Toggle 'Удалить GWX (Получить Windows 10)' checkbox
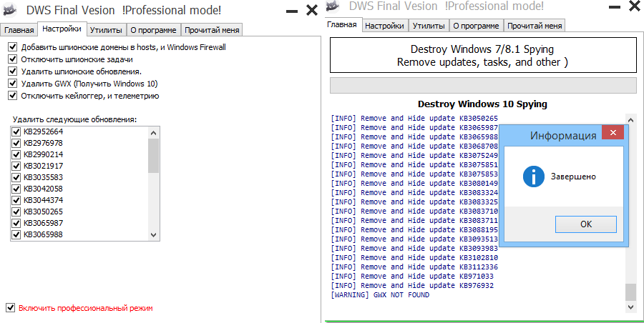Image resolution: width=644 pixels, height=323 pixels. (13, 84)
